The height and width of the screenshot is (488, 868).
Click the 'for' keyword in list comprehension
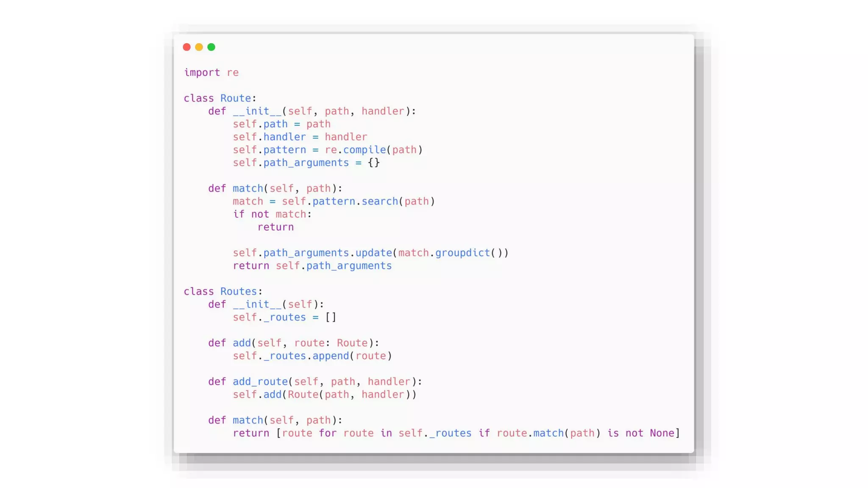tap(328, 433)
